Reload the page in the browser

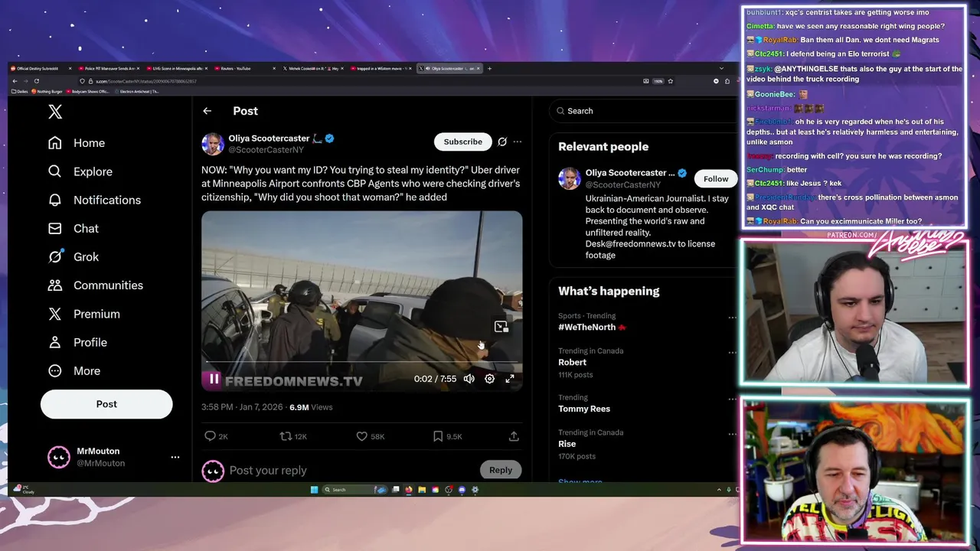point(36,81)
